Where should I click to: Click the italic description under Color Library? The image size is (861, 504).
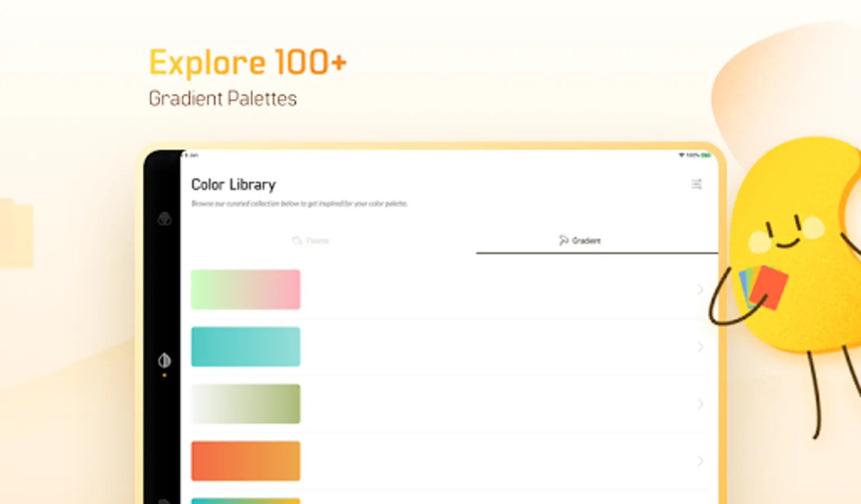click(299, 203)
